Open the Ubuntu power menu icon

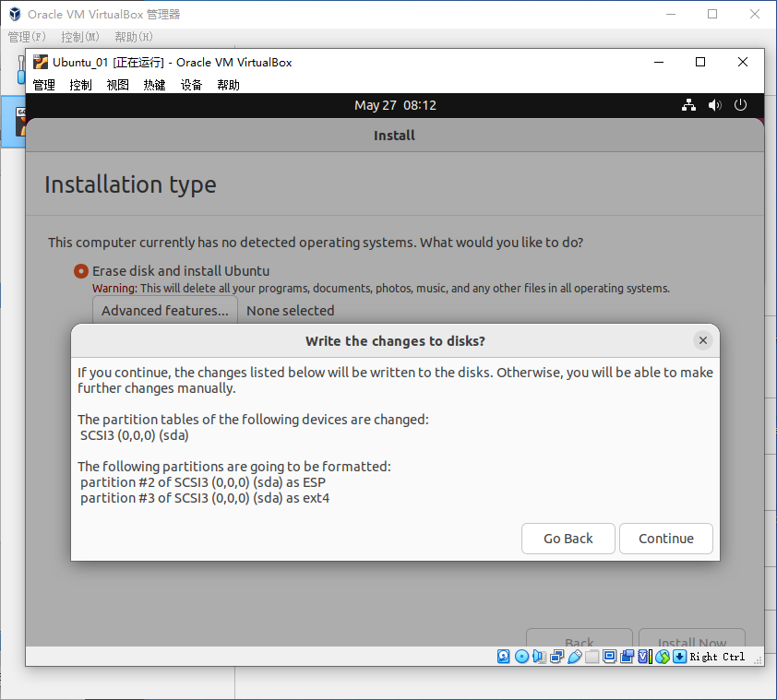(x=740, y=105)
